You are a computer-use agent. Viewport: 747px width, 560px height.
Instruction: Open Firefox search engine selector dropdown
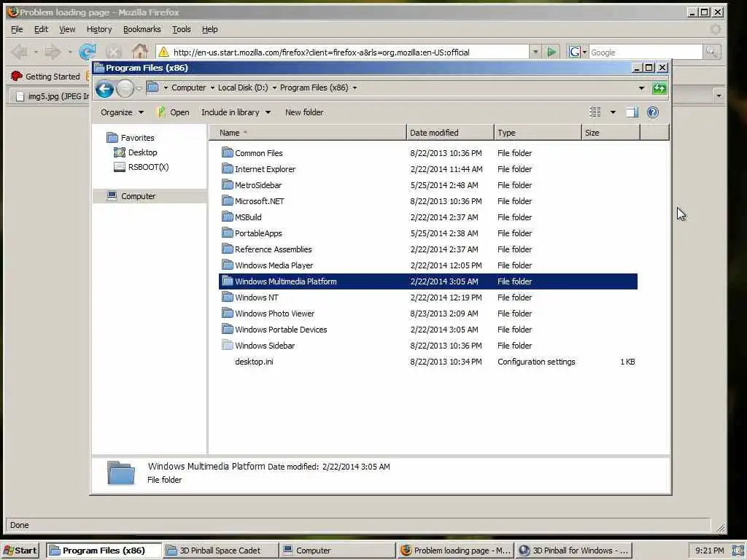pyautogui.click(x=578, y=52)
